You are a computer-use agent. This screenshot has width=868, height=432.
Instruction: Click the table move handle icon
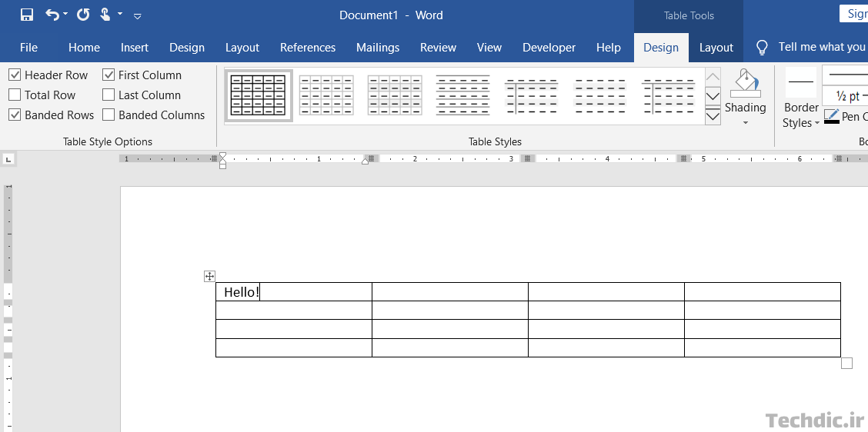click(210, 276)
